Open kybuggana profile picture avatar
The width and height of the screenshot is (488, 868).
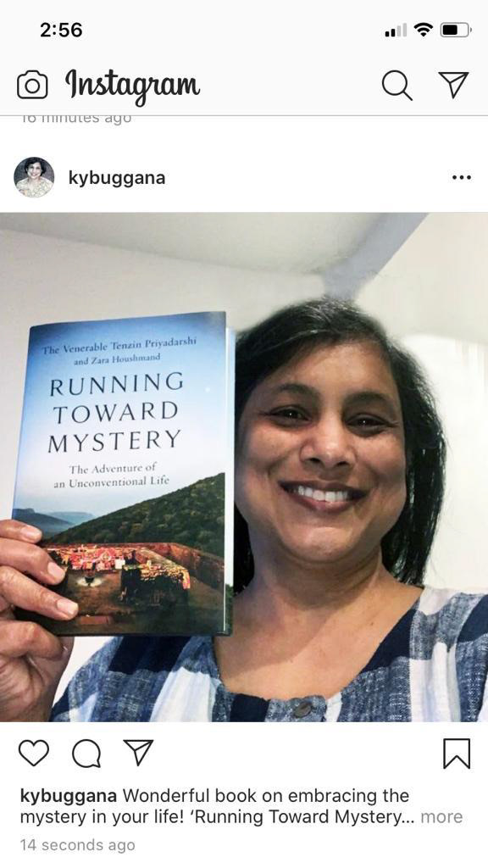click(34, 177)
